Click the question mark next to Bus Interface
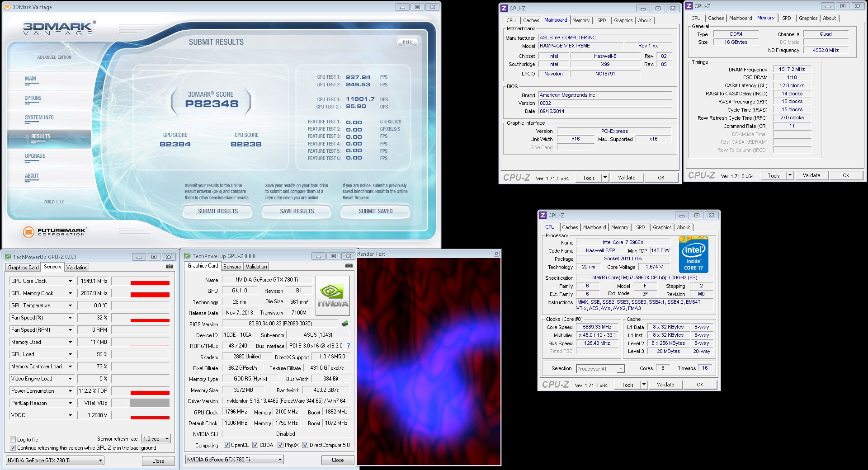Screen dimensions: 868x470 (348, 346)
